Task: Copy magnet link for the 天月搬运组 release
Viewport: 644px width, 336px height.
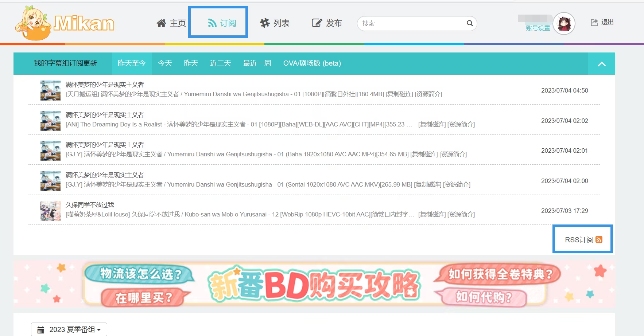Action: [x=400, y=94]
